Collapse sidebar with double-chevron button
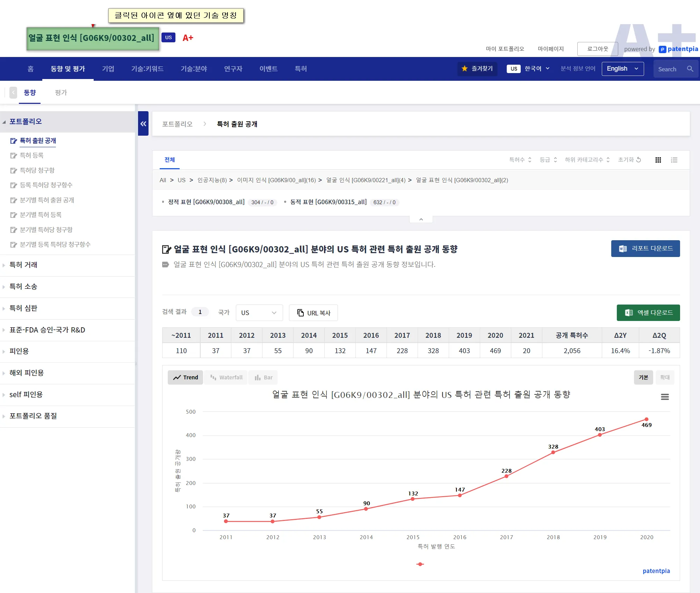 coord(143,123)
